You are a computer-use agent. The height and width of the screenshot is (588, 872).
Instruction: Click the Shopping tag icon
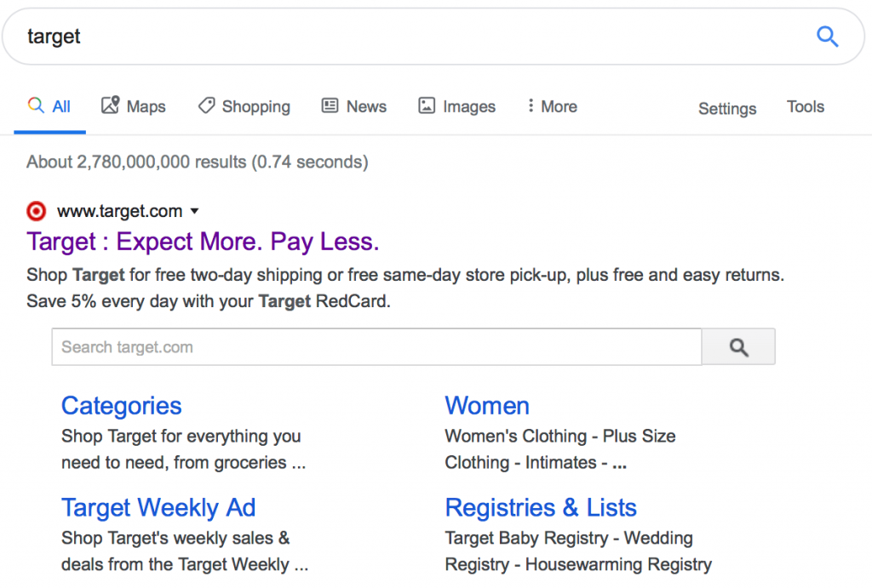pyautogui.click(x=206, y=106)
